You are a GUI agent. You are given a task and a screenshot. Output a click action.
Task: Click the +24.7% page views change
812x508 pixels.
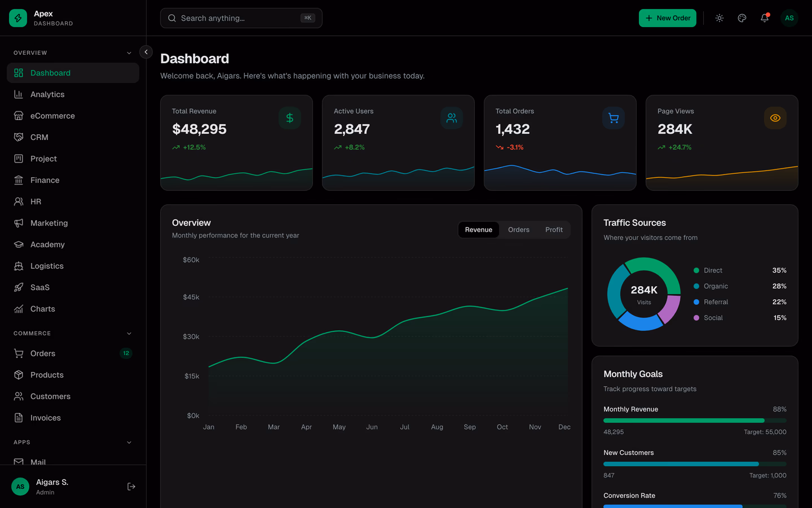pyautogui.click(x=674, y=147)
